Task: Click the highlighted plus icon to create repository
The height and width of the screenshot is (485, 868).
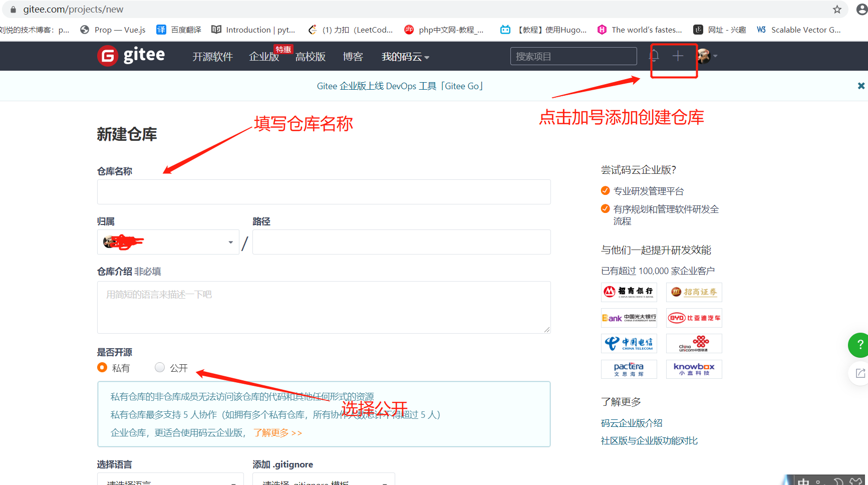Action: tap(678, 56)
